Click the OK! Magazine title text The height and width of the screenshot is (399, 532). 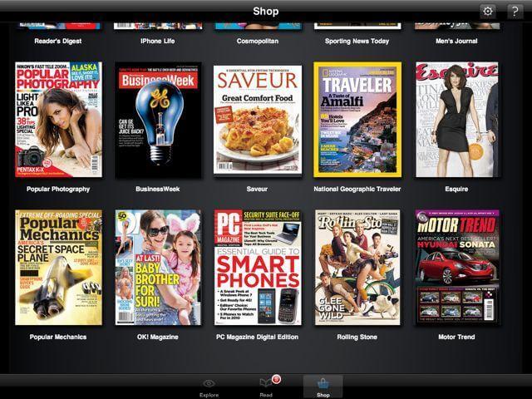tap(158, 337)
